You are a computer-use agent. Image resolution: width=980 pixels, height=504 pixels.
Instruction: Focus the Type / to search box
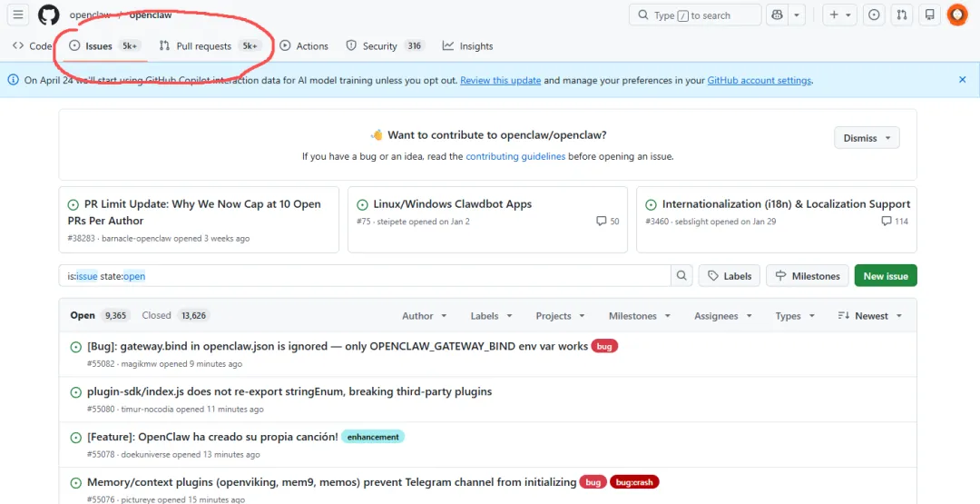tap(695, 15)
